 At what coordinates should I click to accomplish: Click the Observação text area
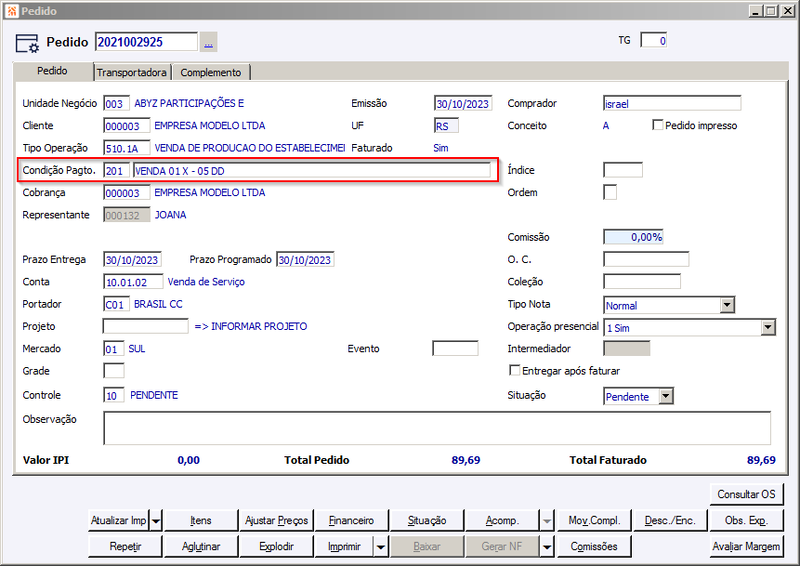click(x=437, y=428)
